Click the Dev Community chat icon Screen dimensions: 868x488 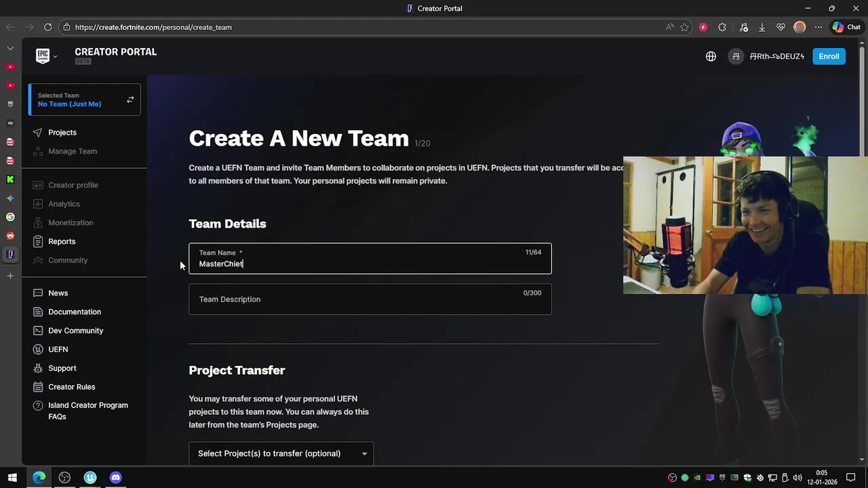(x=38, y=331)
